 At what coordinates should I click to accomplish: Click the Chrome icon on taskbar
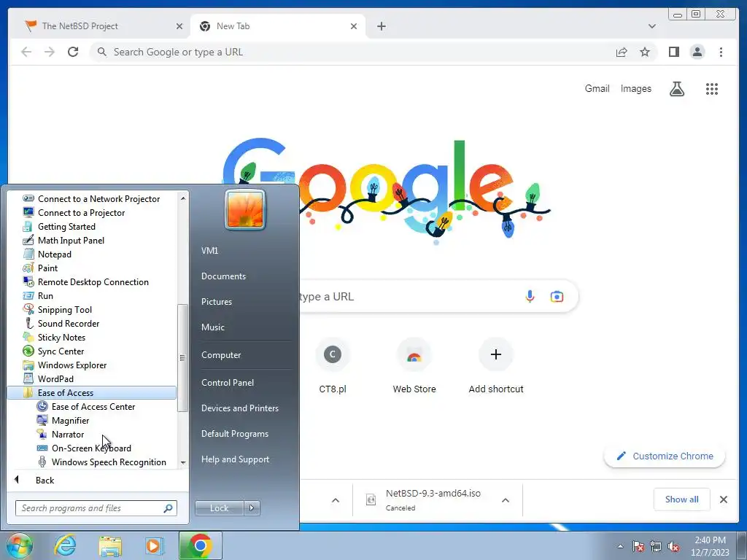(x=201, y=545)
